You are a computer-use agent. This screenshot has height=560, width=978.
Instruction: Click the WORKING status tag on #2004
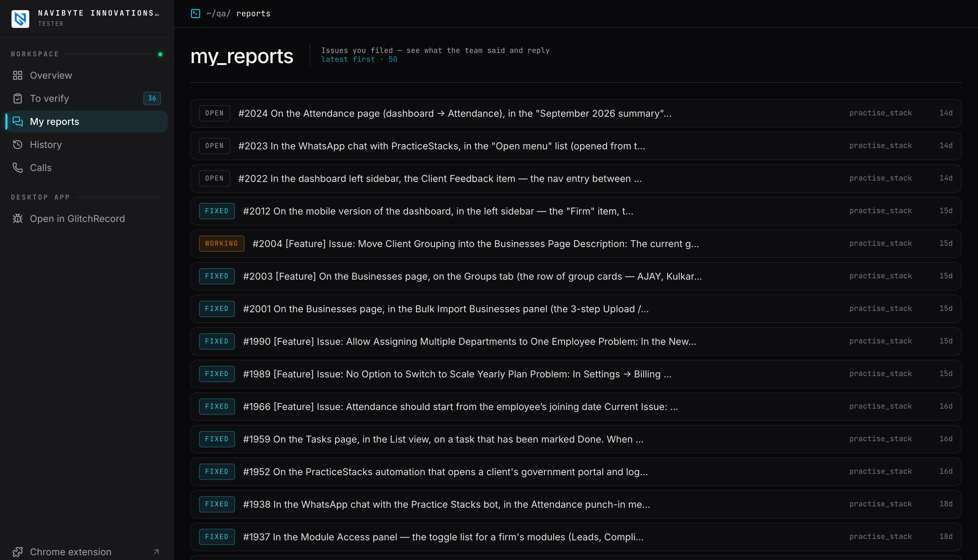(x=221, y=243)
